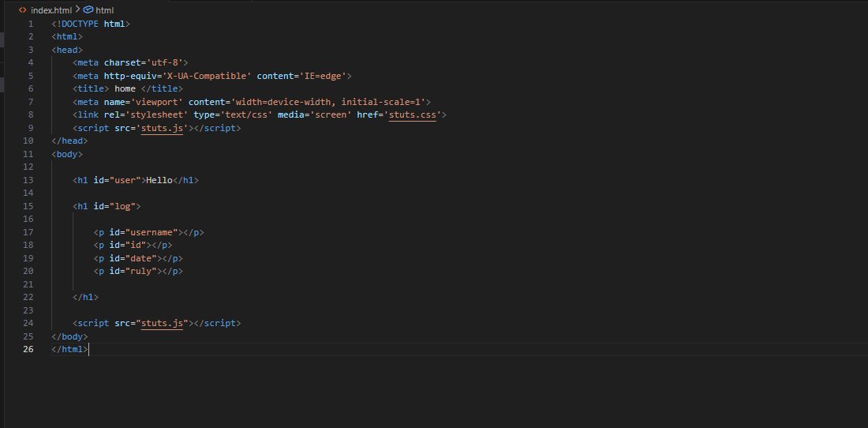Click the breadcrumb chevron separator
868x428 pixels.
[77, 10]
